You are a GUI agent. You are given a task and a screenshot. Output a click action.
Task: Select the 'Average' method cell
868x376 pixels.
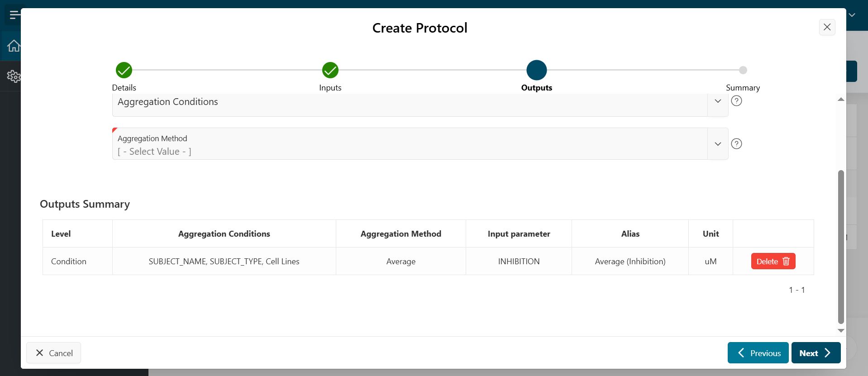401,262
